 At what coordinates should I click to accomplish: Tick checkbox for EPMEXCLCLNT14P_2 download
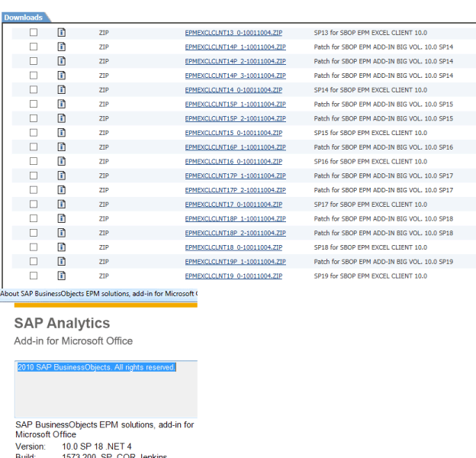coord(34,61)
